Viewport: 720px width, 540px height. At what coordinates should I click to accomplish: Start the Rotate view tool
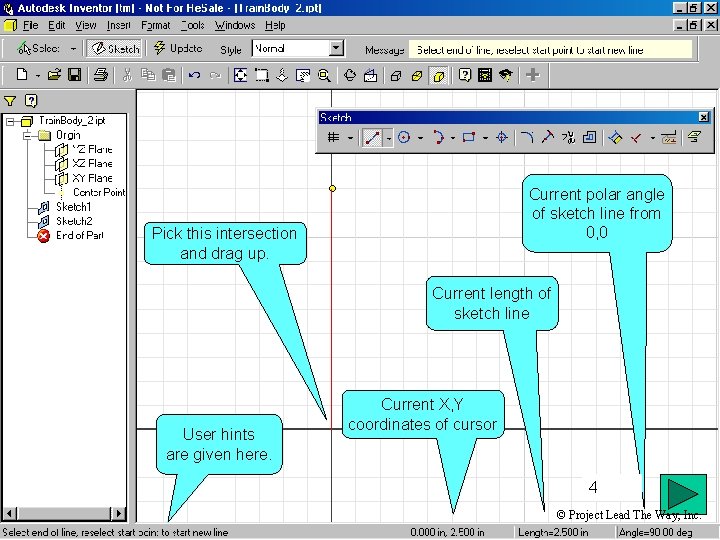point(349,75)
